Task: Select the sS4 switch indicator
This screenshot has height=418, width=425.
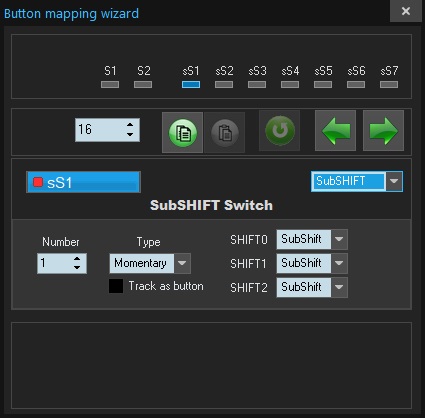Action: (x=290, y=85)
